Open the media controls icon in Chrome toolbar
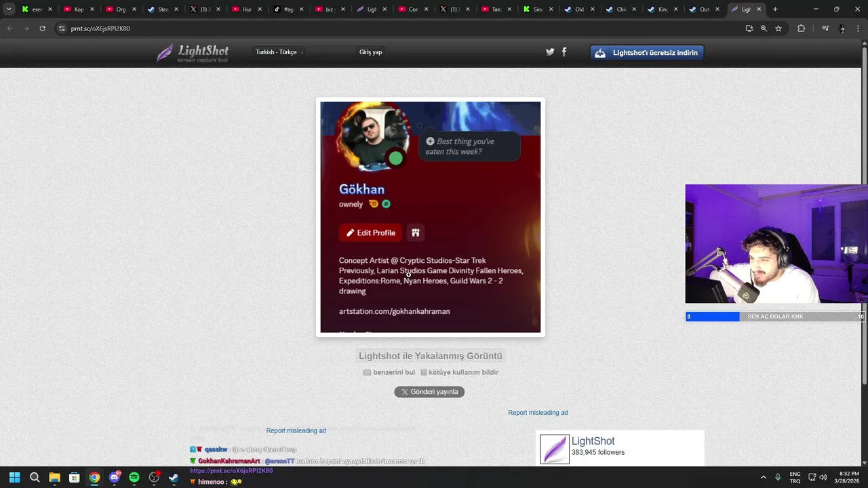868x488 pixels. pyautogui.click(x=825, y=28)
